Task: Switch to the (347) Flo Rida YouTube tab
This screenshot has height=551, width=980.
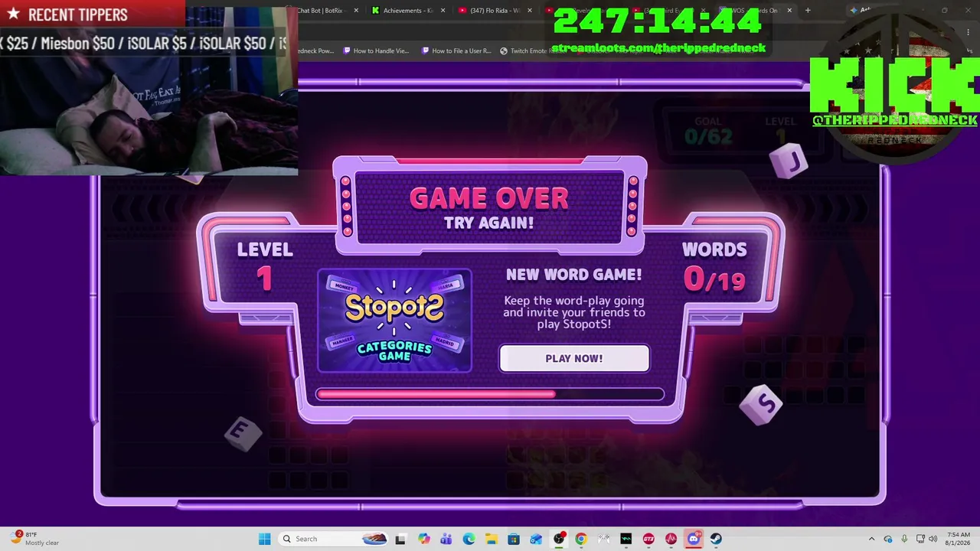Action: 494,11
